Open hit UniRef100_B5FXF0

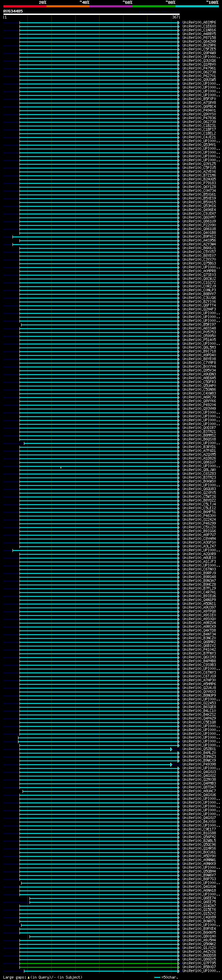coord(199,99)
